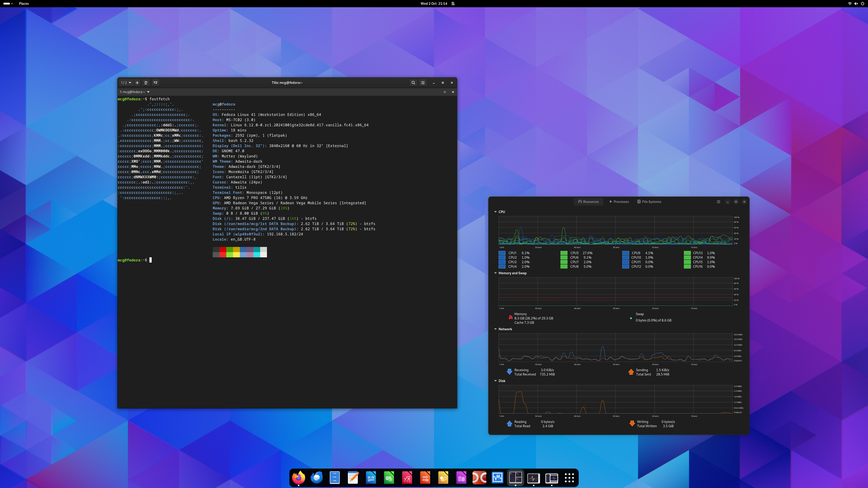Launch Thunderbird mail from the dock

tap(316, 478)
